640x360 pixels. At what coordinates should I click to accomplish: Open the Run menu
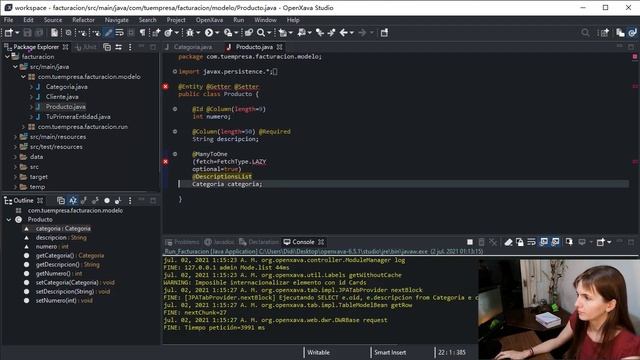pyautogui.click(x=239, y=20)
